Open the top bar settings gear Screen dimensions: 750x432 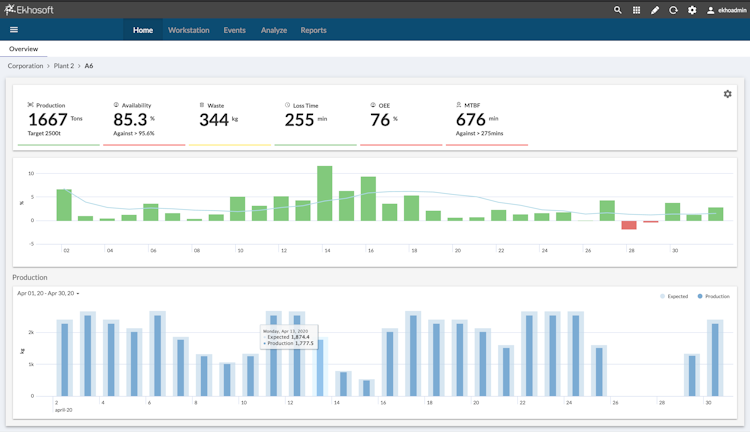(692, 10)
